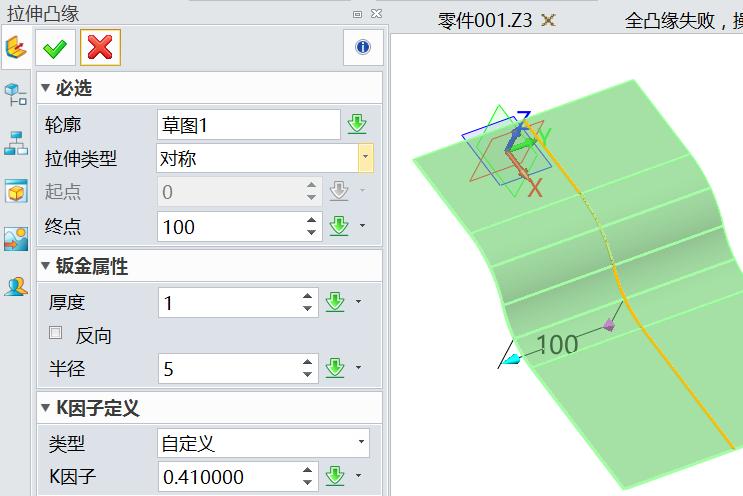
Task: Click green pick arrow beside 终点 field
Action: (x=339, y=226)
